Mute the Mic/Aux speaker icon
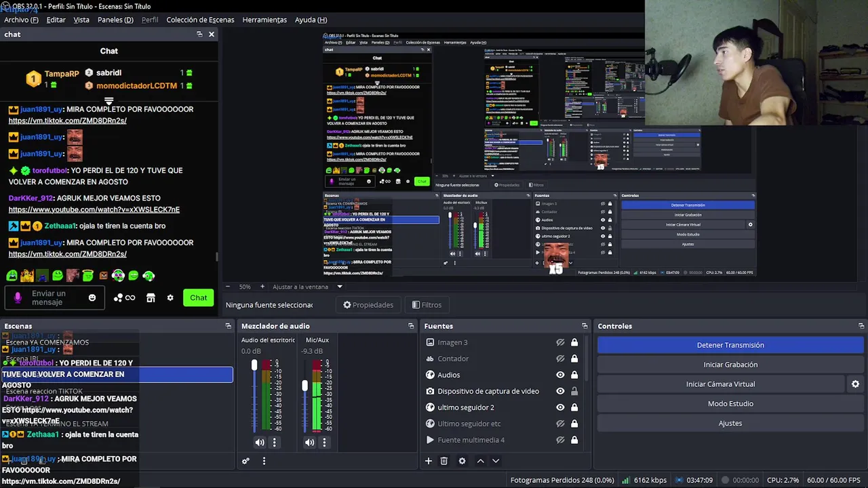 309,442
